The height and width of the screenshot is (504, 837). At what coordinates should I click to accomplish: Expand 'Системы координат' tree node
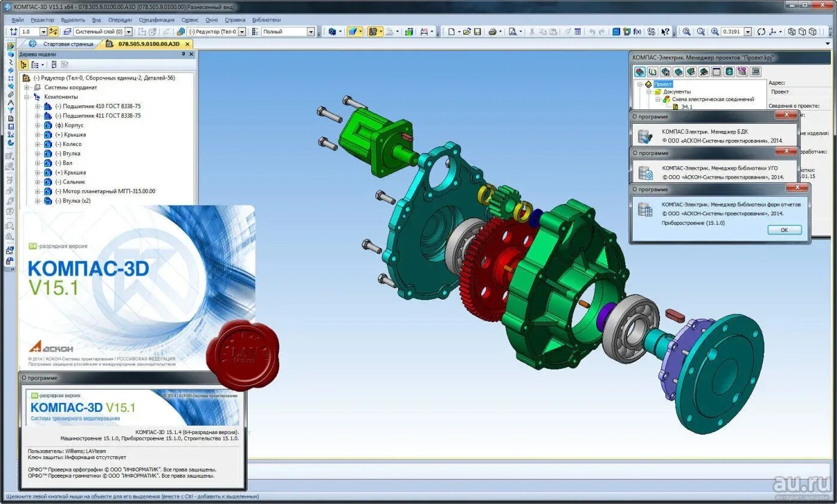(x=27, y=87)
